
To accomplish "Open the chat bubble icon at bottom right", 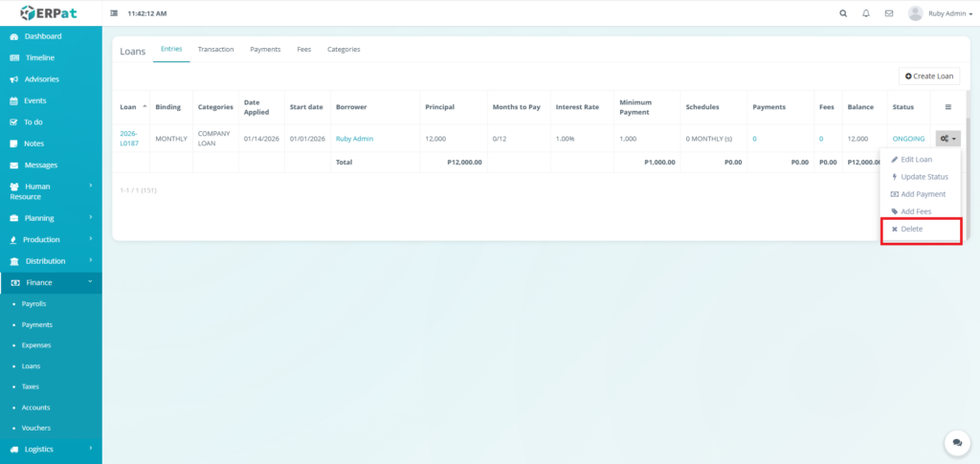I will (x=956, y=442).
